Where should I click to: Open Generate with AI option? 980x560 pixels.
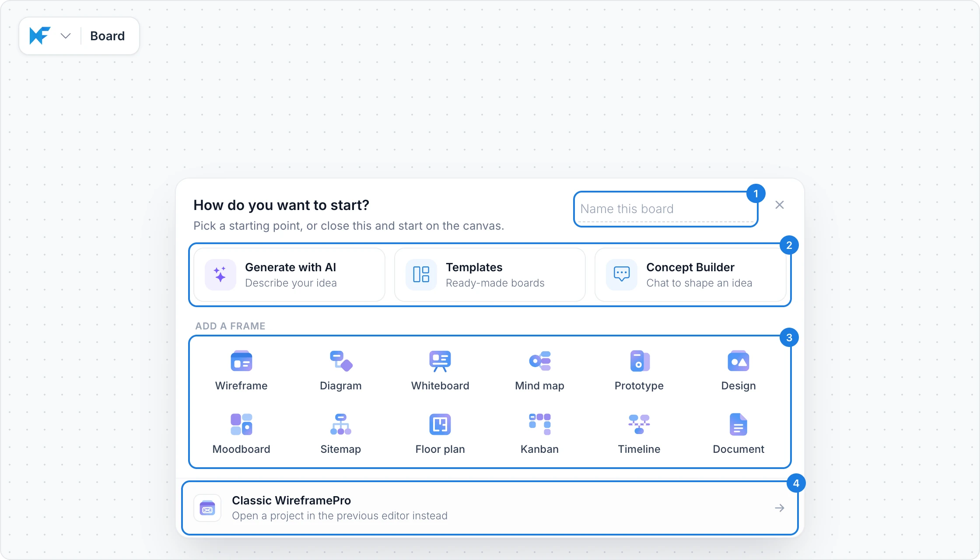[289, 275]
